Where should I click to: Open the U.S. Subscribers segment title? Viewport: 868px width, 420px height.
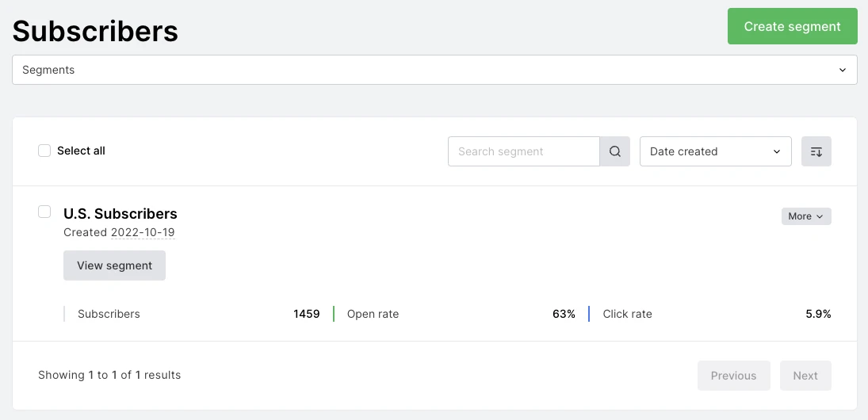pos(120,214)
